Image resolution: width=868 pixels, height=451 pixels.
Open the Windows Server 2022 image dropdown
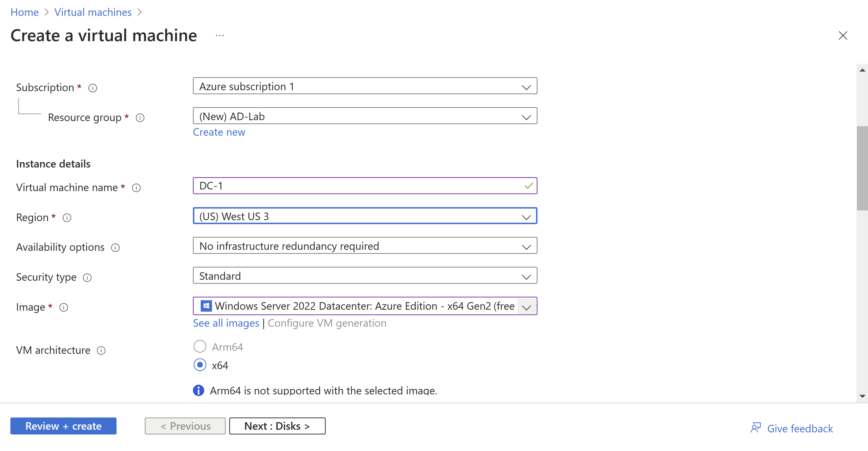tap(526, 307)
